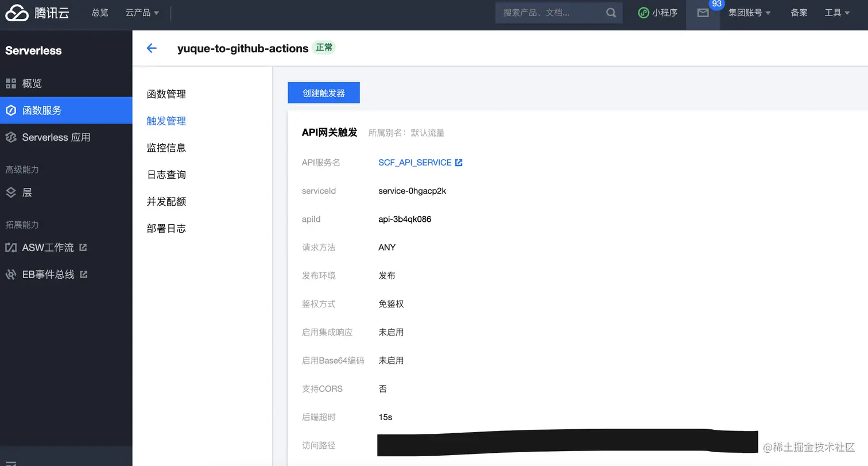Click the 所属别名: 默认流量 label
Viewport: 868px width, 466px height.
(x=406, y=133)
